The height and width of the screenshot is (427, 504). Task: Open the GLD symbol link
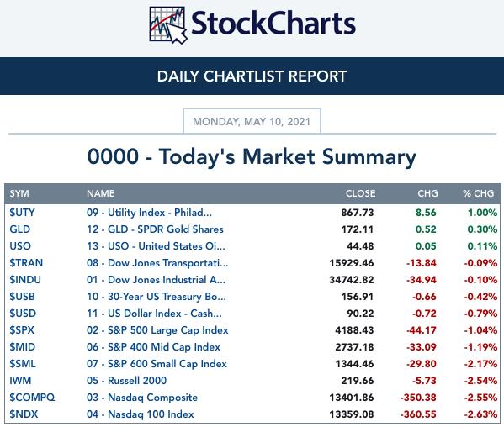(20, 229)
